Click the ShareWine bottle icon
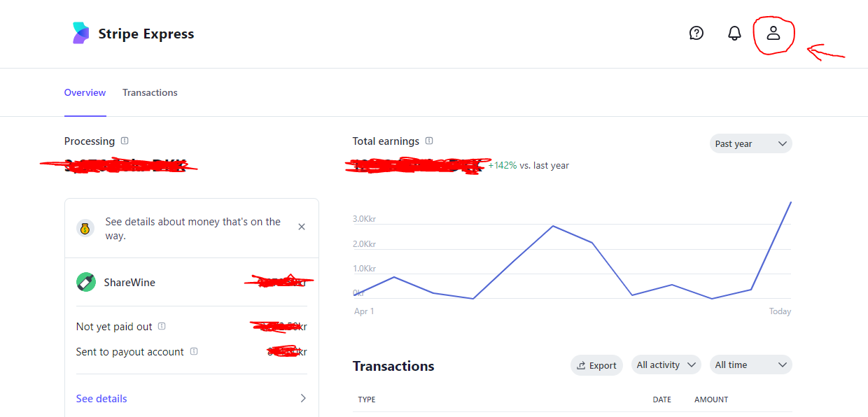Screen dimensions: 868x417 coord(86,282)
